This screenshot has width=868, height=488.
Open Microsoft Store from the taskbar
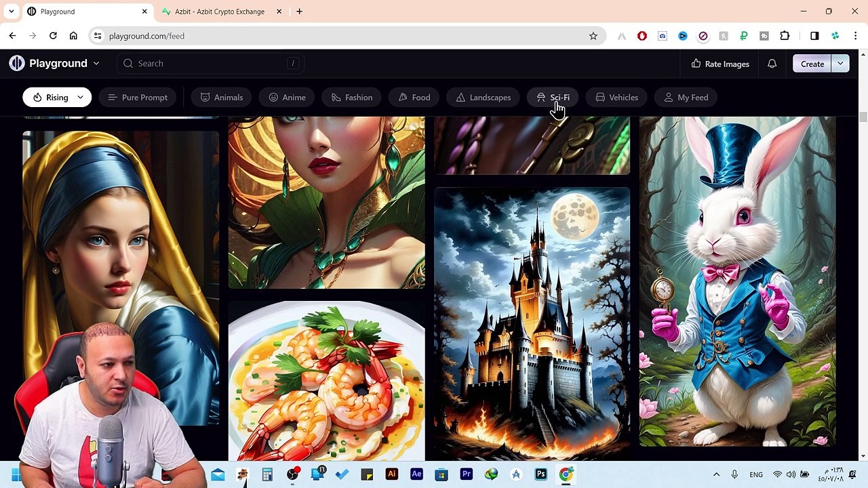tap(441, 474)
